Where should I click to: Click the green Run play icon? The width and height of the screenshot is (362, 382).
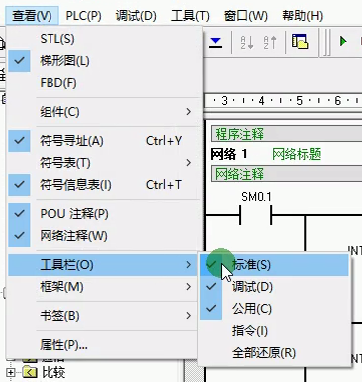(343, 42)
